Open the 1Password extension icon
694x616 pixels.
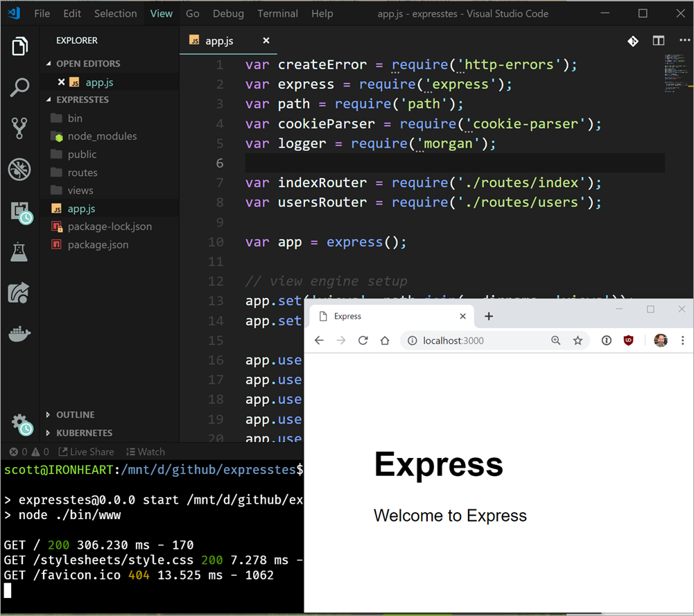point(607,340)
